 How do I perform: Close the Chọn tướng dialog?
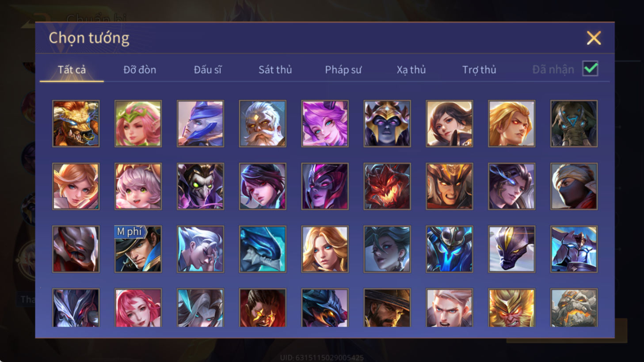pos(594,38)
